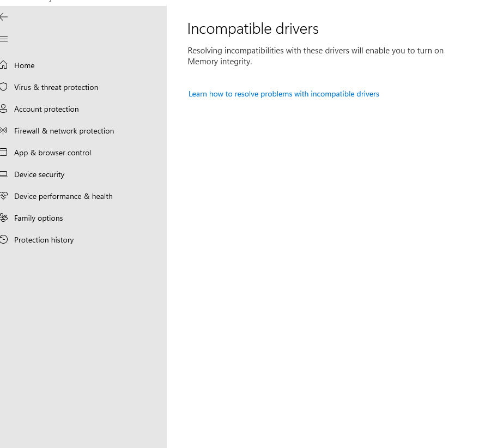The width and height of the screenshot is (479, 448).
Task: Go to Family options
Action: point(38,218)
